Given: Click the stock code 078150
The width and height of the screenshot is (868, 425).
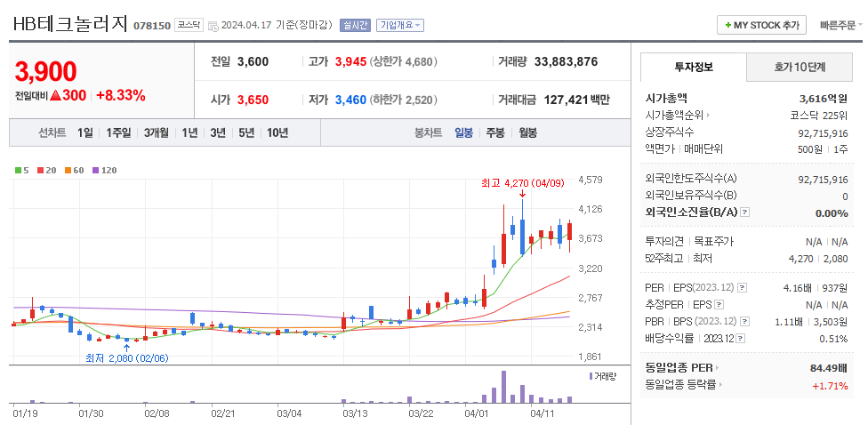Looking at the screenshot, I should 152,26.
